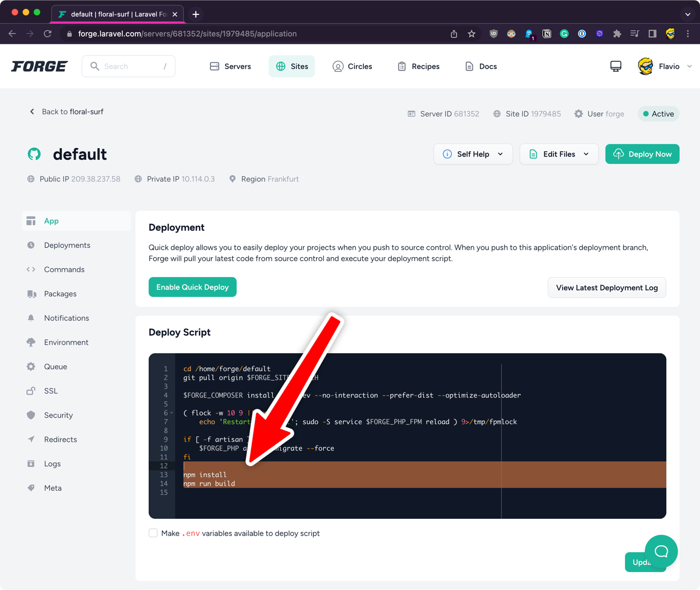Viewport: 700px width, 590px height.
Task: Expand the Self Help dropdown
Action: click(x=473, y=154)
